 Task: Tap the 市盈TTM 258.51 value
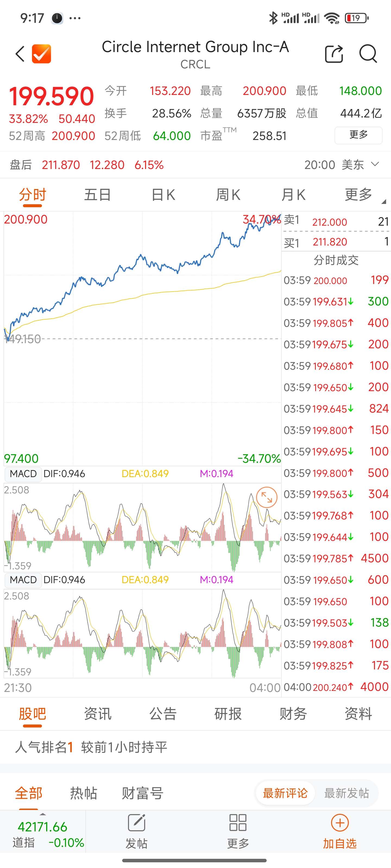coord(269,136)
